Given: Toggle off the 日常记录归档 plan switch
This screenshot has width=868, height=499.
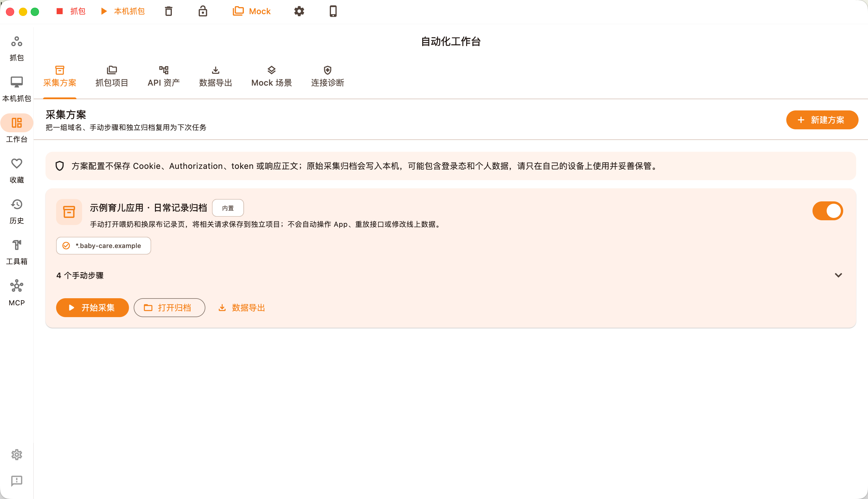Looking at the screenshot, I should [x=827, y=211].
